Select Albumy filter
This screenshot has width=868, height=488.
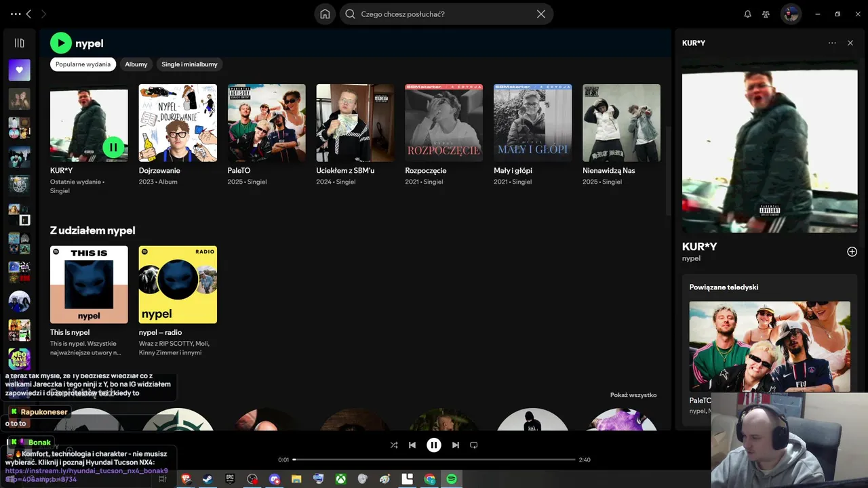tap(136, 64)
